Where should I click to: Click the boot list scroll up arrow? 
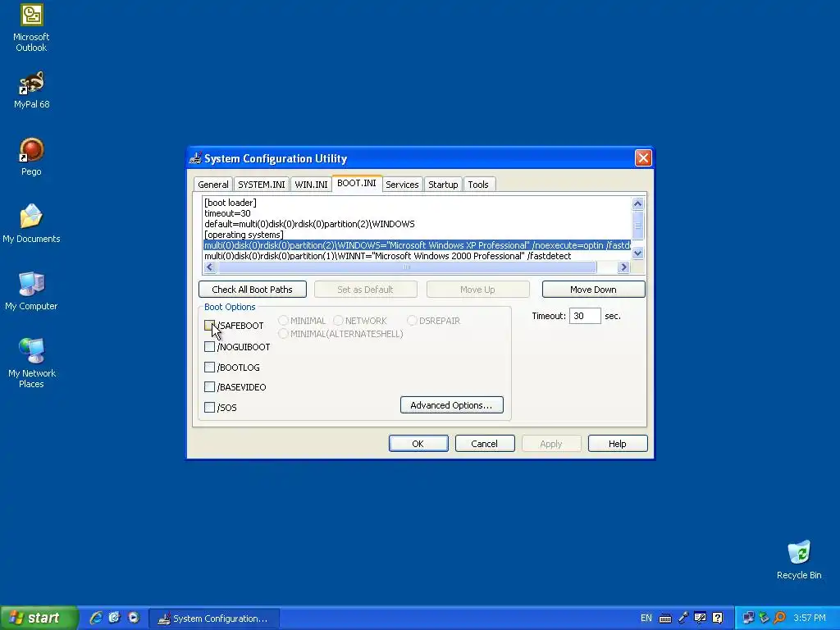[x=637, y=203]
